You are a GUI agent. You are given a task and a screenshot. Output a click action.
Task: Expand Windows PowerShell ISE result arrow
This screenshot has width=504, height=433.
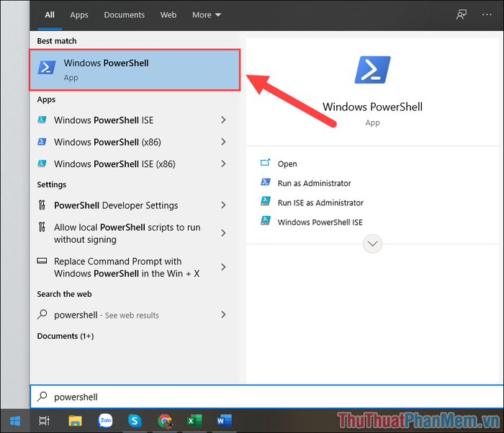(x=223, y=120)
